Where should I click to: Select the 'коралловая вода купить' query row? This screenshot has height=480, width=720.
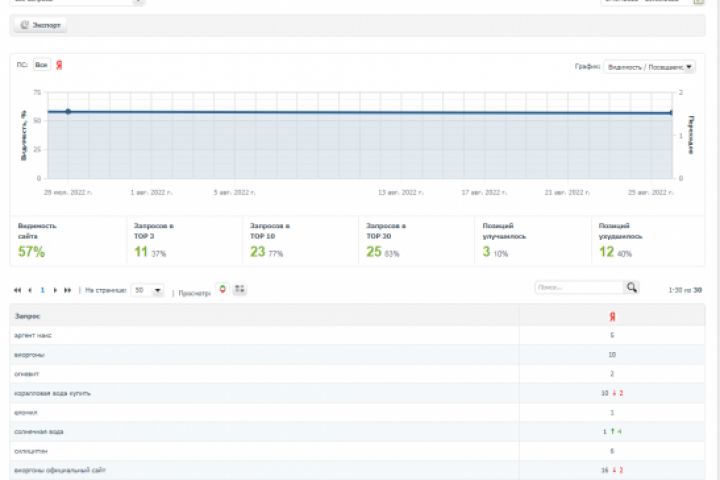[x=357, y=393]
